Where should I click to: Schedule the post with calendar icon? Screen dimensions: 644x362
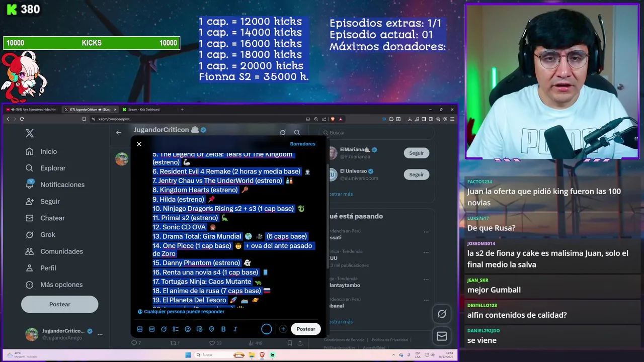(199, 329)
